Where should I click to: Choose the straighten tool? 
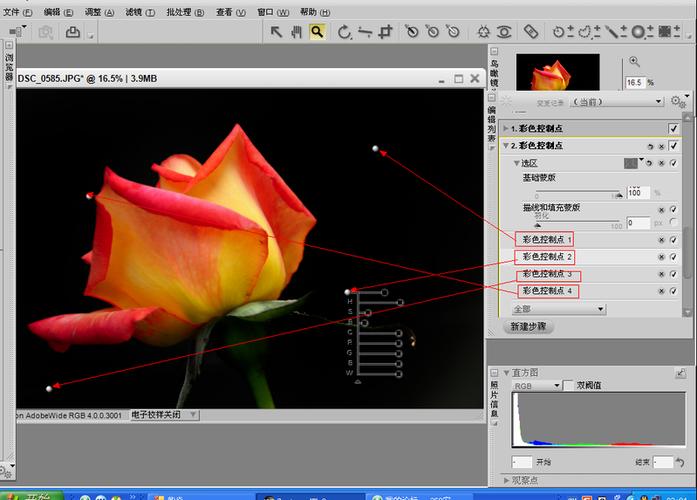pyautogui.click(x=365, y=32)
